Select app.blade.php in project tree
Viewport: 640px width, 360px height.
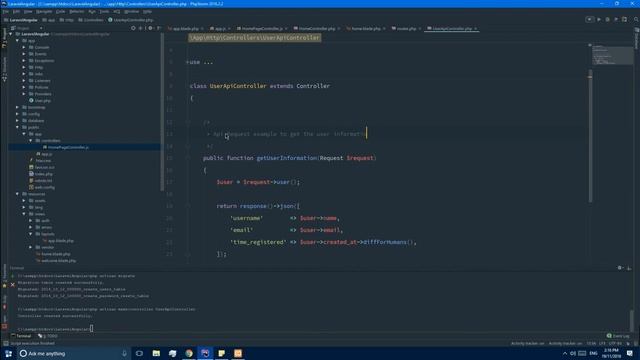pos(58,241)
